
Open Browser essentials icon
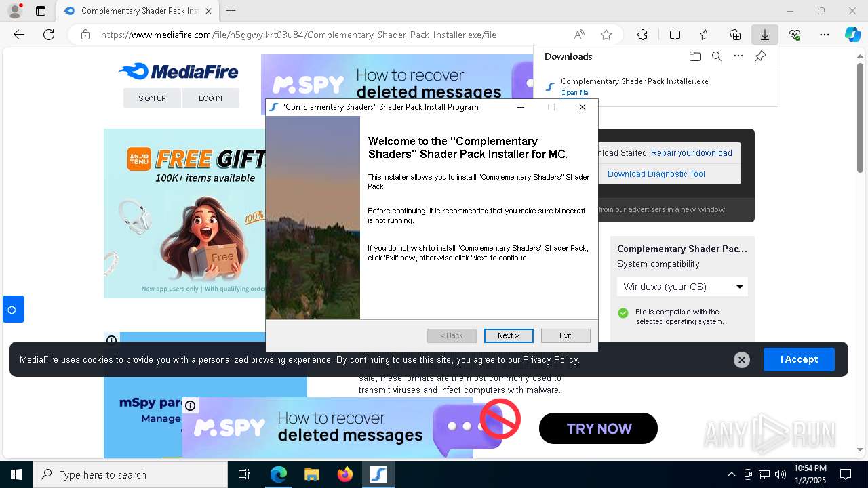click(795, 35)
